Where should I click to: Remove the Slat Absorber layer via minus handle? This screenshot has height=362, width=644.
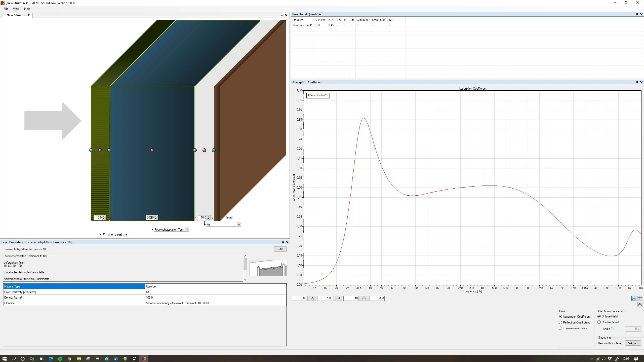100,150
